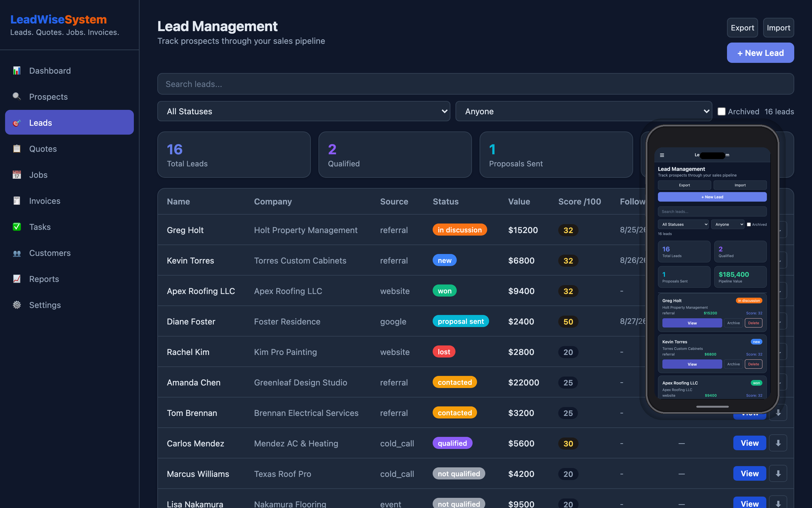Click the archive arrow icon for Marcus Williams
The width and height of the screenshot is (812, 508).
(778, 474)
